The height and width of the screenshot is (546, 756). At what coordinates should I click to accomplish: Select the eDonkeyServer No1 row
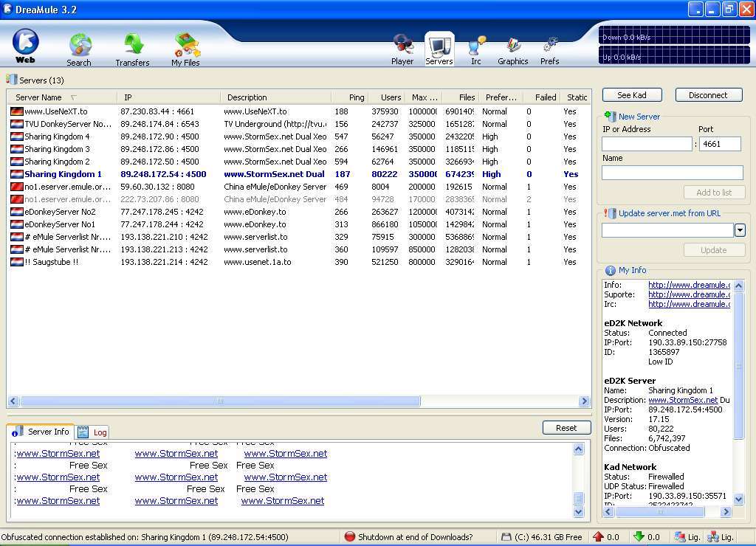[298, 224]
